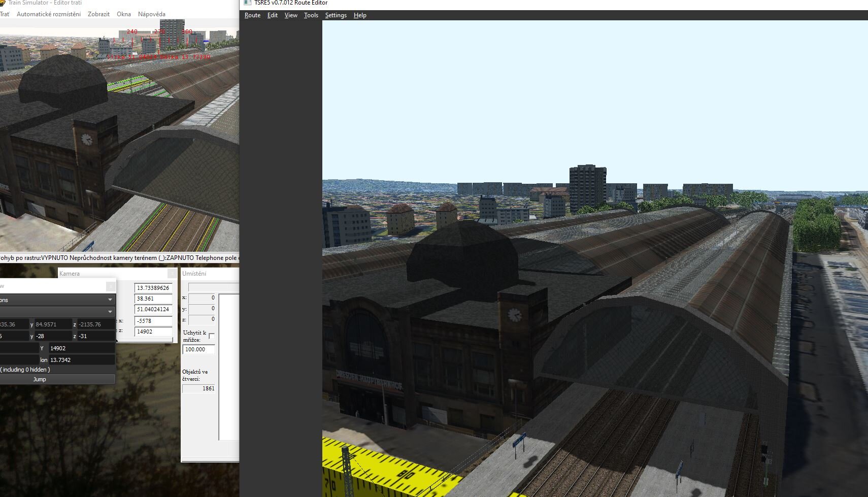Select the Kamera field showing 51.04024124

tap(153, 309)
